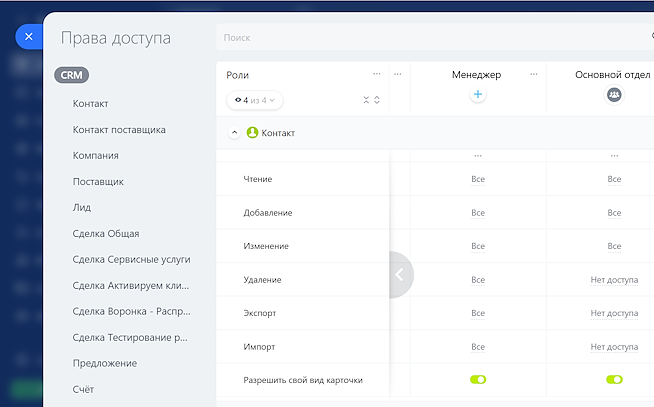Open Менеджер column dots under Контакт

478,156
